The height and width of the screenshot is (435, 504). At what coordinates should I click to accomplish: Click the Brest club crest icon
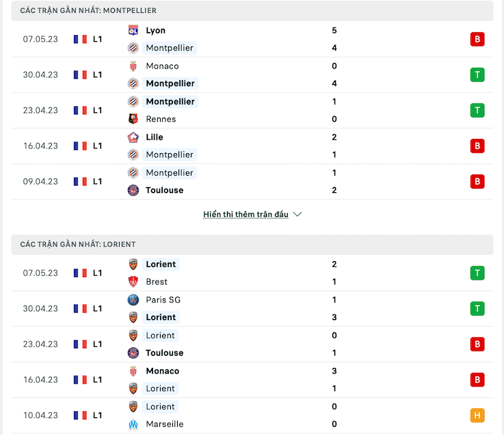coord(133,282)
